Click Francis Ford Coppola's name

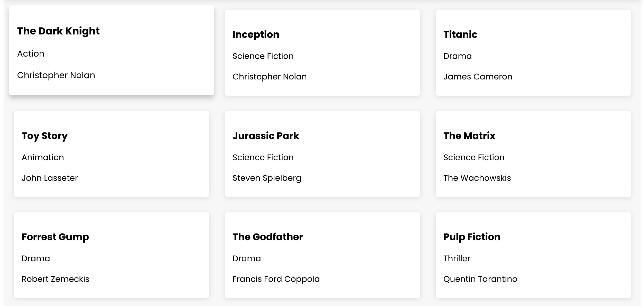(276, 279)
